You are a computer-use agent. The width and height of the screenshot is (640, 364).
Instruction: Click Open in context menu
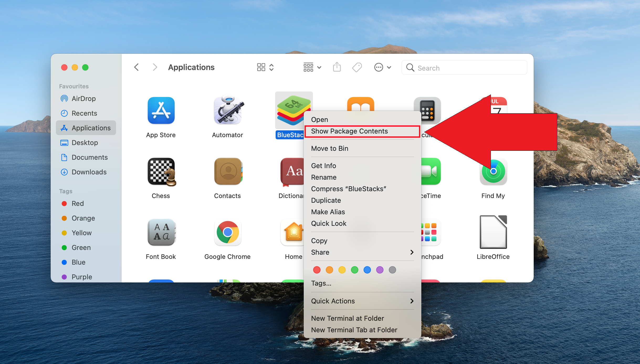319,119
